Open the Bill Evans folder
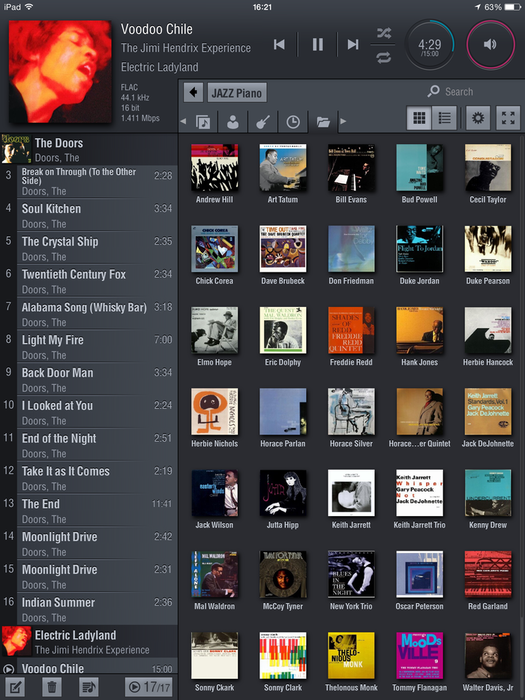The width and height of the screenshot is (525, 700). (x=351, y=174)
